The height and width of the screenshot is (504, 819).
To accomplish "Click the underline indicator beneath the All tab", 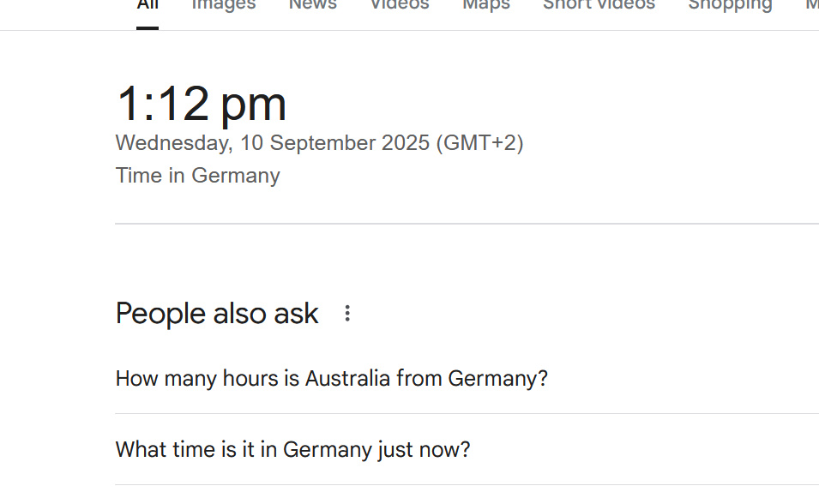I will (148, 27).
